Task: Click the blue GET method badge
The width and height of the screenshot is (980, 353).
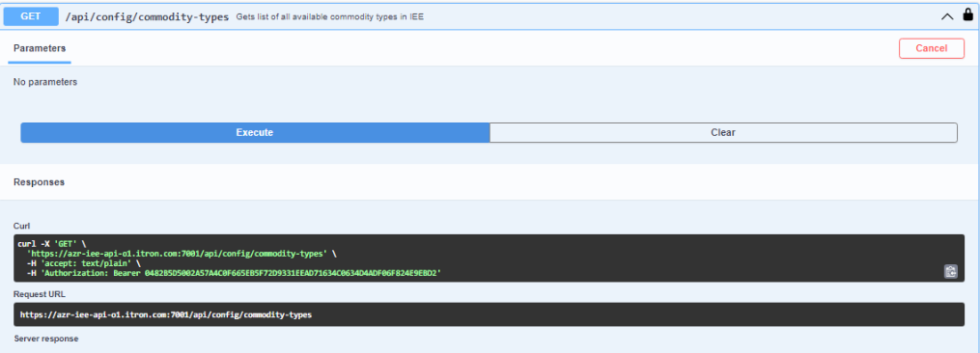Action: (31, 16)
